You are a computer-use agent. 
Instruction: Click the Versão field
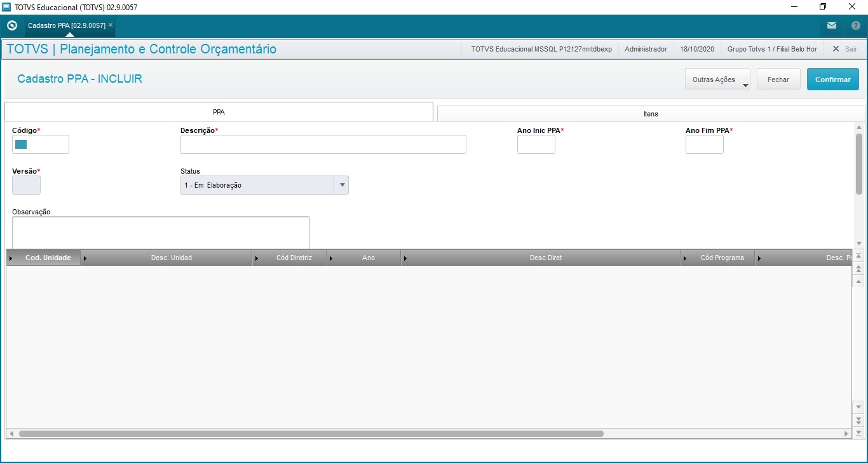26,185
